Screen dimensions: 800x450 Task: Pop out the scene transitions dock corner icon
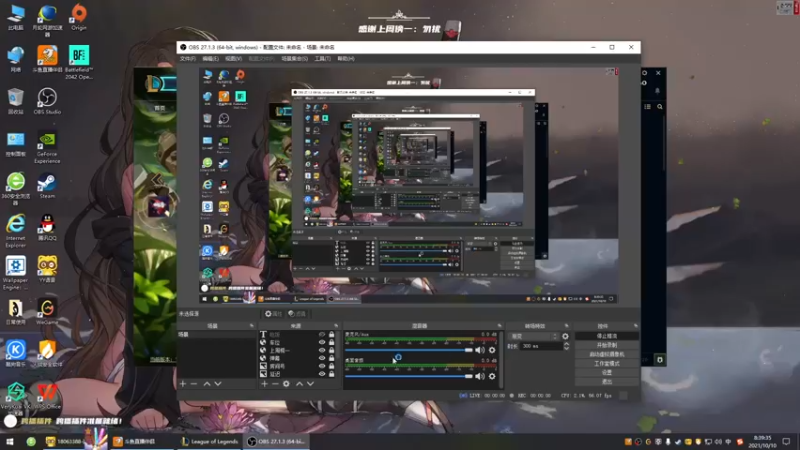tap(566, 326)
